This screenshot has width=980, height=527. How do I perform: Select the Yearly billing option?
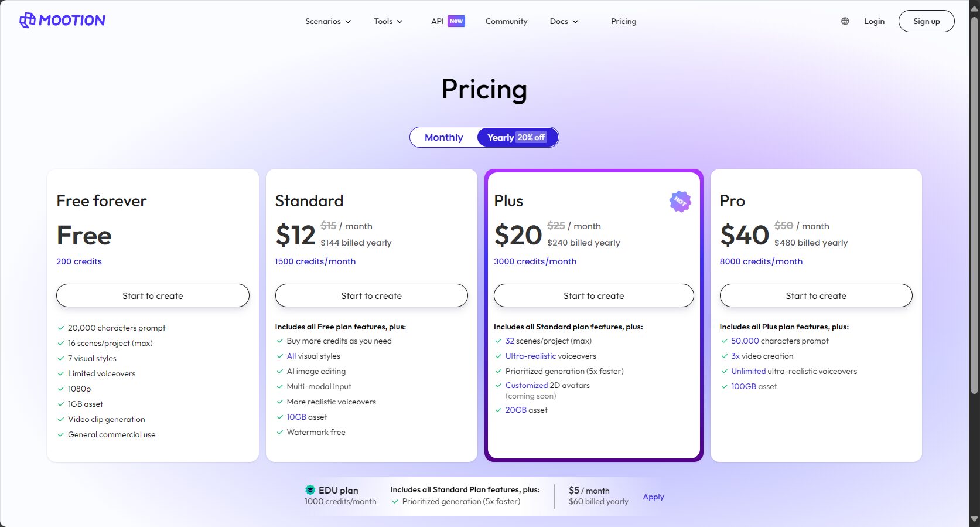517,137
